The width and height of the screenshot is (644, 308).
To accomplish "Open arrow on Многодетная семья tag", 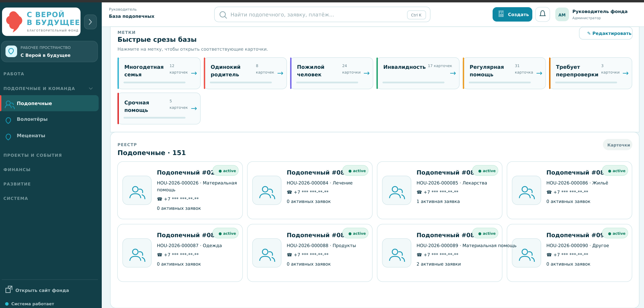I will point(194,73).
